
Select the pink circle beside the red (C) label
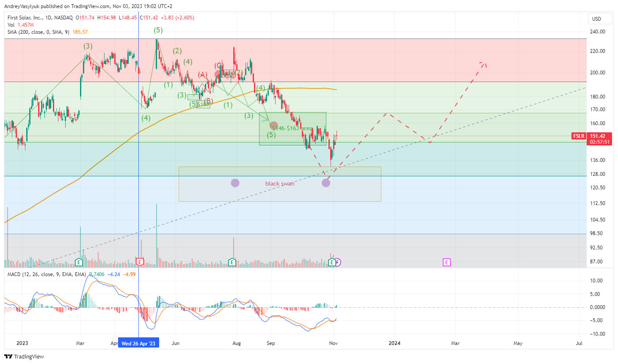[x=218, y=74]
